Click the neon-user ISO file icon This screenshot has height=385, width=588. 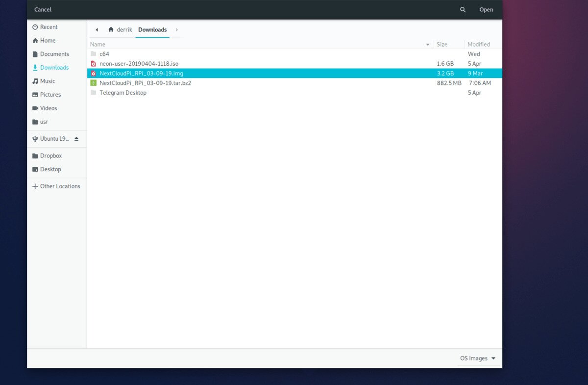click(x=94, y=64)
